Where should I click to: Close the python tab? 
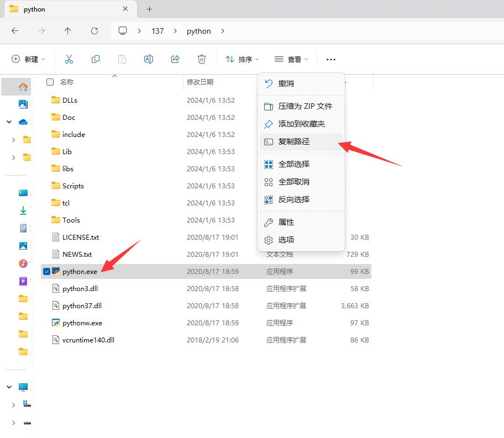(x=125, y=9)
